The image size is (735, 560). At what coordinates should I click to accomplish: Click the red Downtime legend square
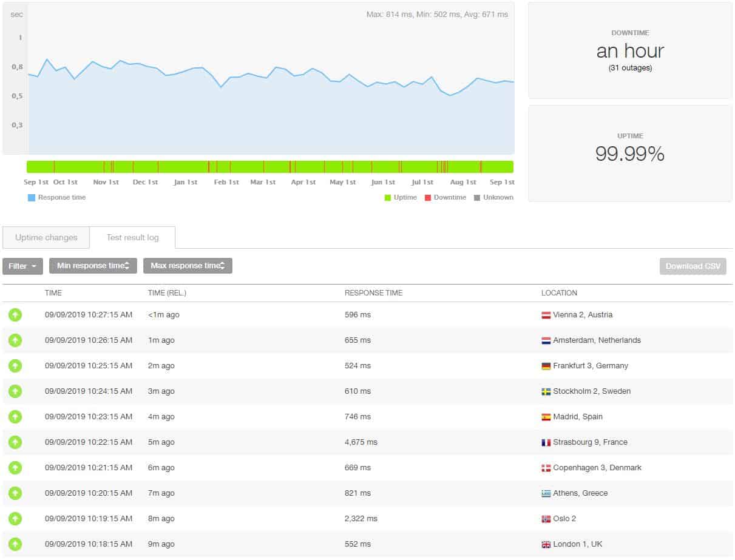coord(428,198)
